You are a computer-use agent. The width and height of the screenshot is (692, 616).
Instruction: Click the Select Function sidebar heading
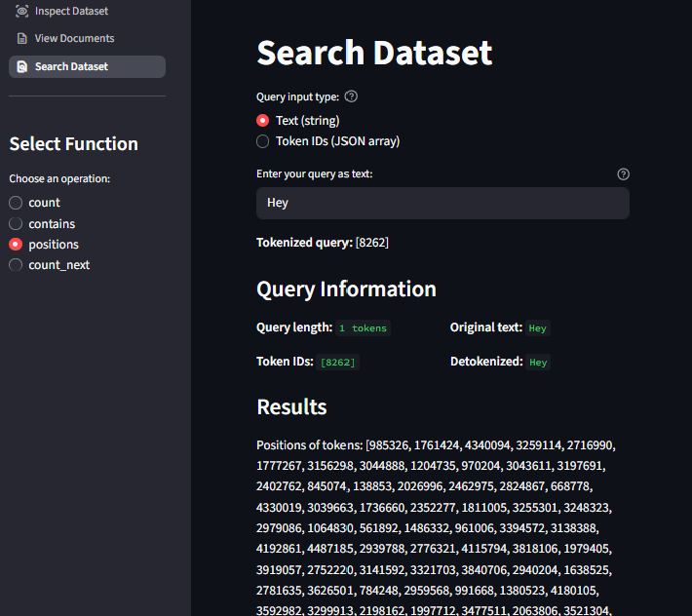(73, 144)
